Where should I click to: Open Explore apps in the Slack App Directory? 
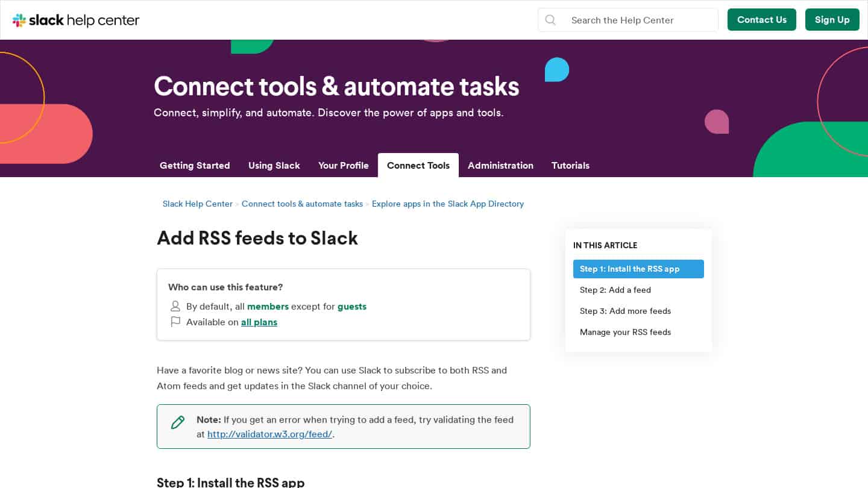[x=448, y=204]
